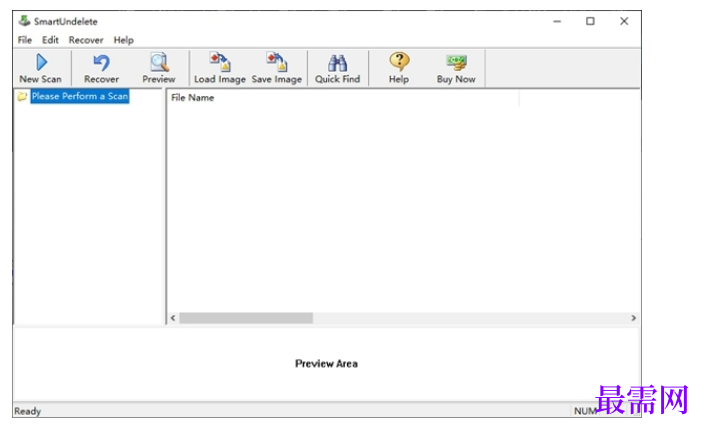Minimize the SmartUndelete window
The image size is (707, 431).
tap(557, 21)
